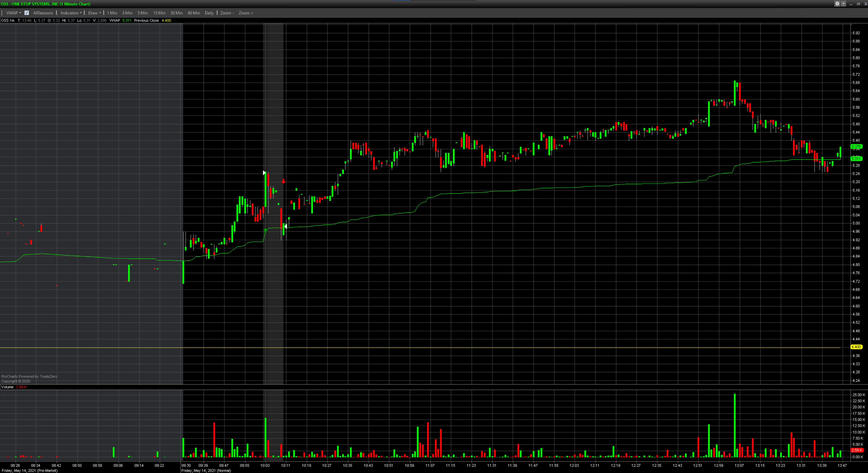Screen dimensions: 868x473
Task: Click the Zoom + button
Action: tap(246, 13)
